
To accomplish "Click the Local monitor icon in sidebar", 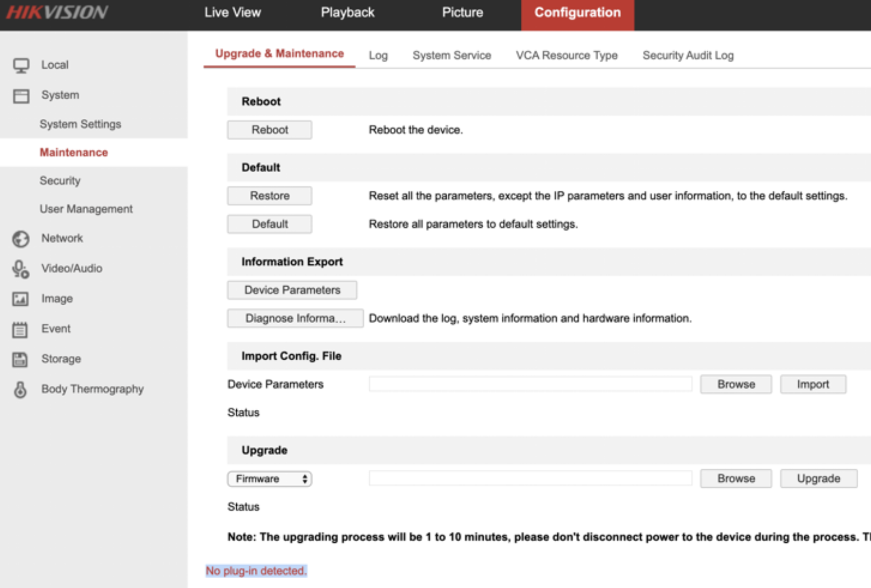I will click(21, 65).
